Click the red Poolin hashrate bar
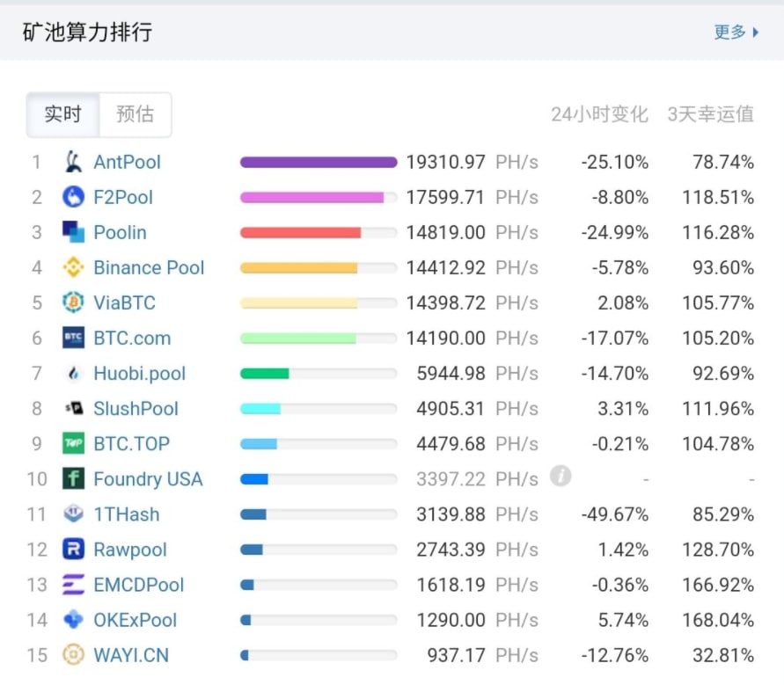784x685 pixels. click(x=301, y=232)
